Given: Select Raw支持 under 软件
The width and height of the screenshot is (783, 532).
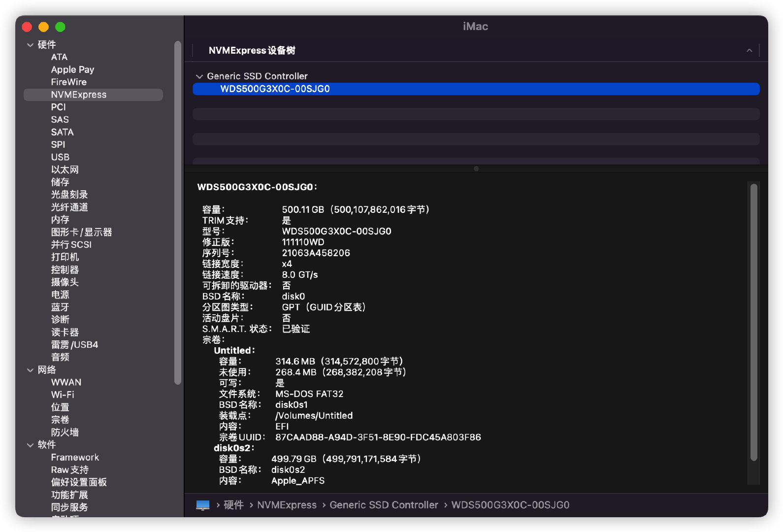Looking at the screenshot, I should coord(70,470).
